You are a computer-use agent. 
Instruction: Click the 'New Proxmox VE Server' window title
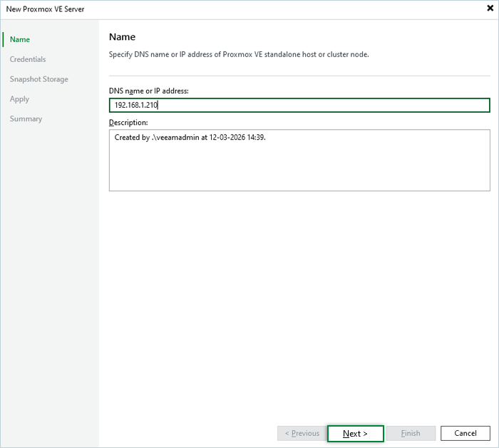pos(45,9)
